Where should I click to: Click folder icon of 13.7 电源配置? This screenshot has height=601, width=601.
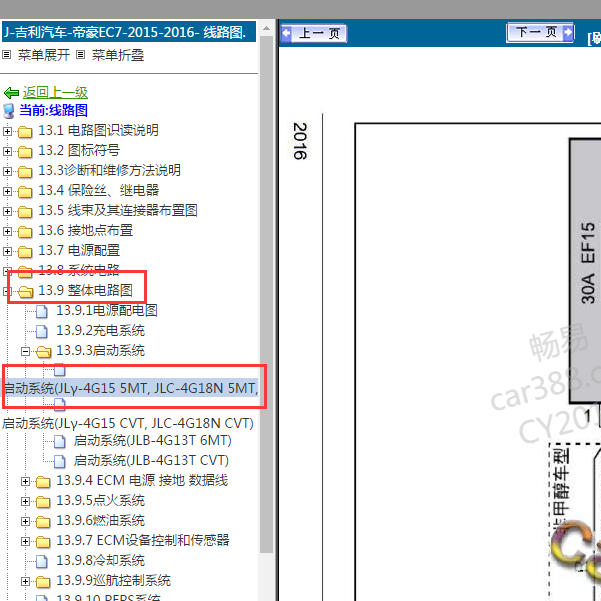pos(25,251)
